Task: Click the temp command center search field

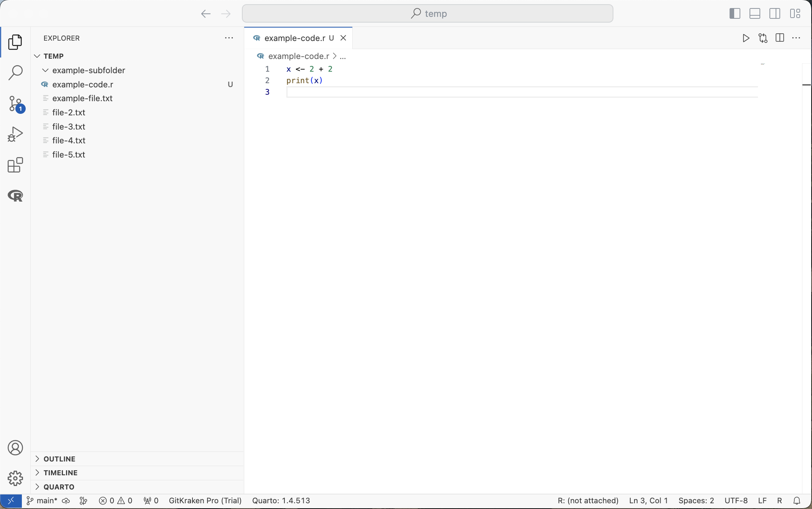Action: pyautogui.click(x=427, y=14)
